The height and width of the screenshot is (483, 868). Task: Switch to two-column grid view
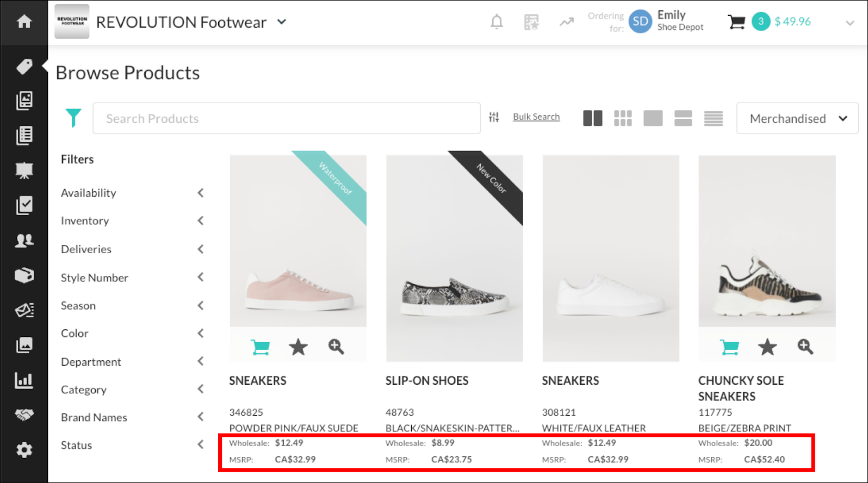click(592, 118)
